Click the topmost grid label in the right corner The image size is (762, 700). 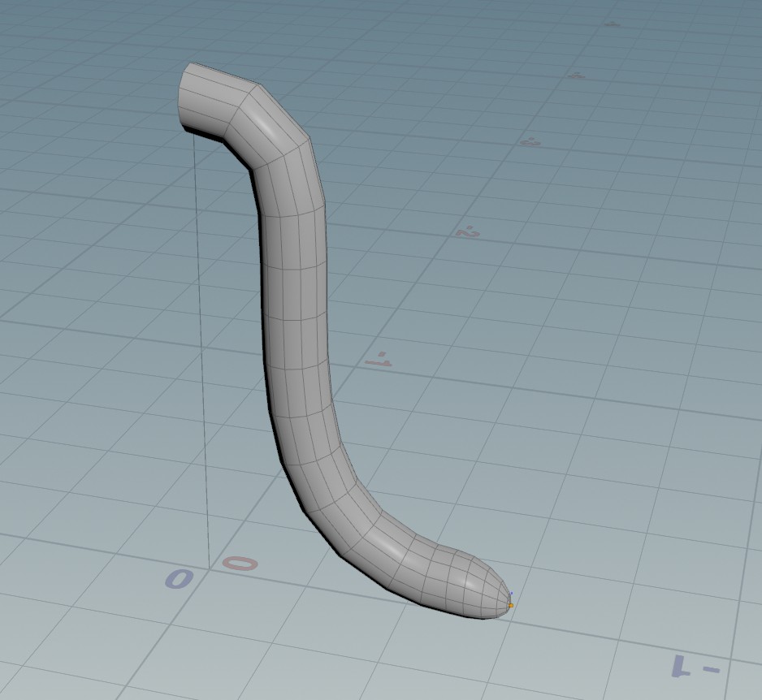612,24
